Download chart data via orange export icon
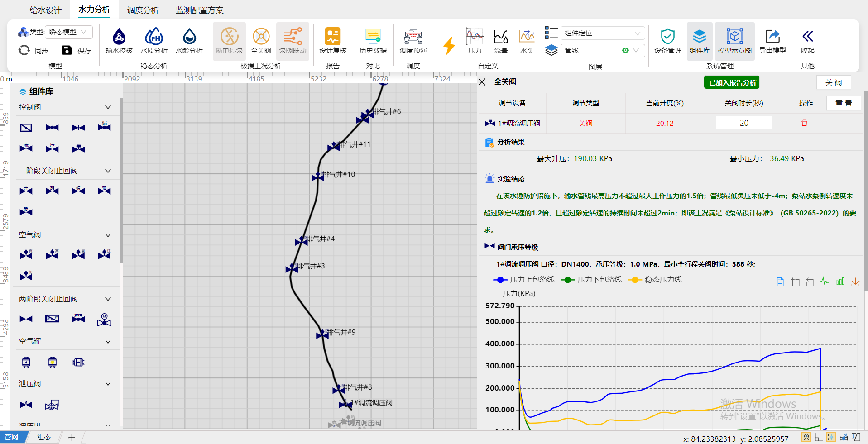868x444 pixels. pyautogui.click(x=855, y=282)
